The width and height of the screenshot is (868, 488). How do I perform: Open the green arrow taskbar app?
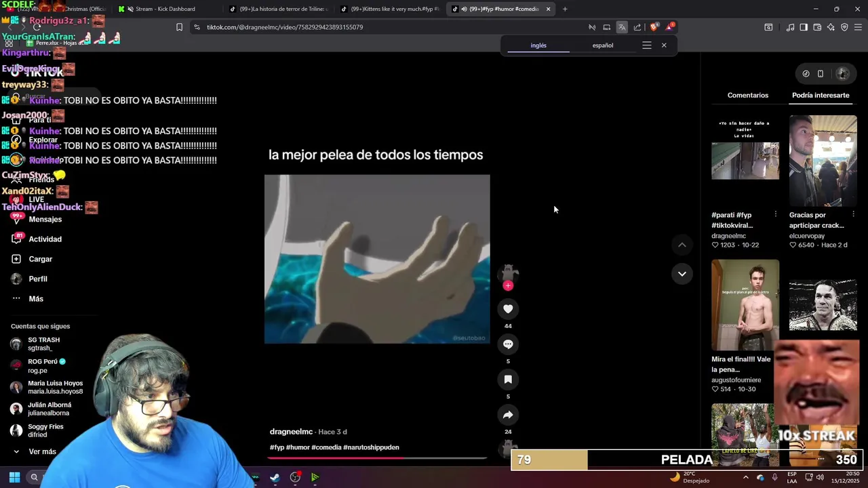coord(315,477)
